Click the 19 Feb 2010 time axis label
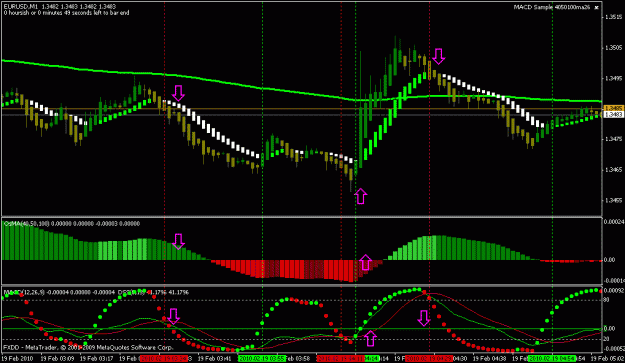Screen dimensions: 625x363 [x=17, y=358]
